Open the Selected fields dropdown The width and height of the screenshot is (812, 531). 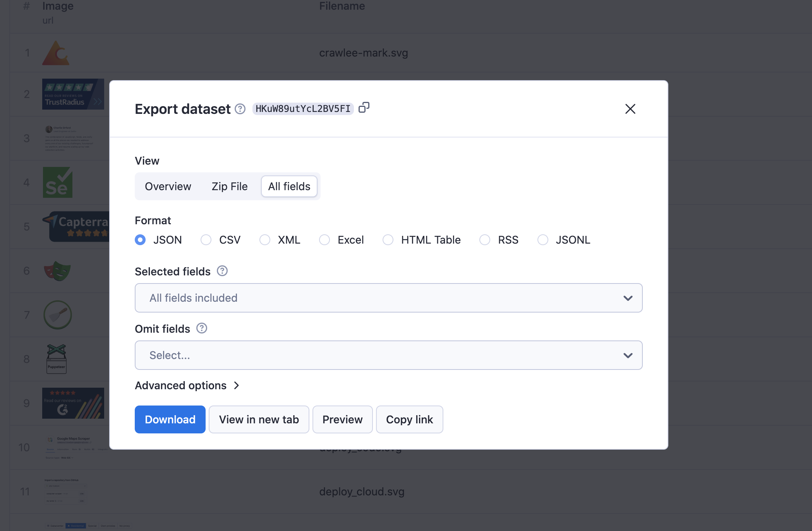(x=388, y=298)
